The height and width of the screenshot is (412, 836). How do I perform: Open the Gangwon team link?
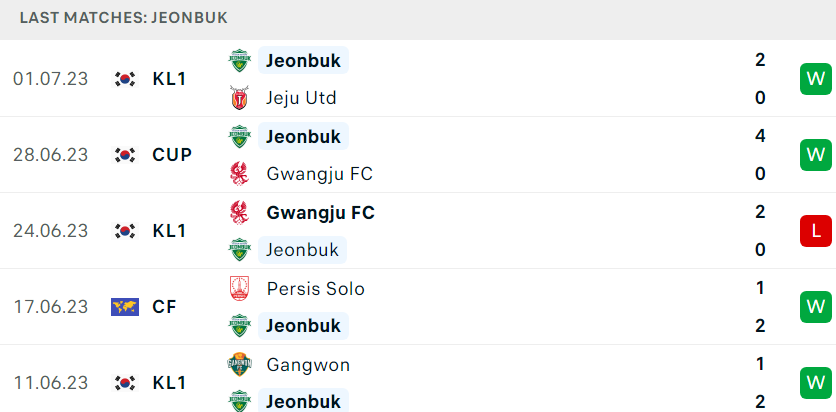[308, 365]
